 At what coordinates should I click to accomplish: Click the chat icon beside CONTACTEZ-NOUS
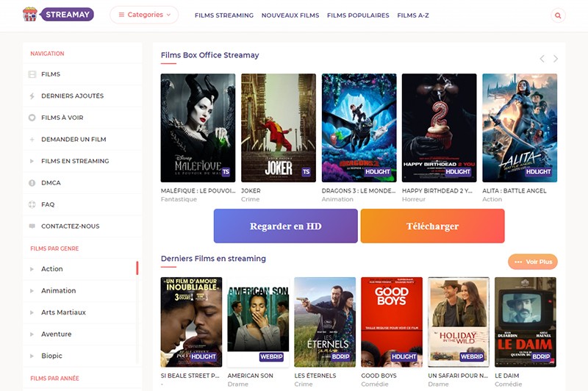click(x=32, y=226)
